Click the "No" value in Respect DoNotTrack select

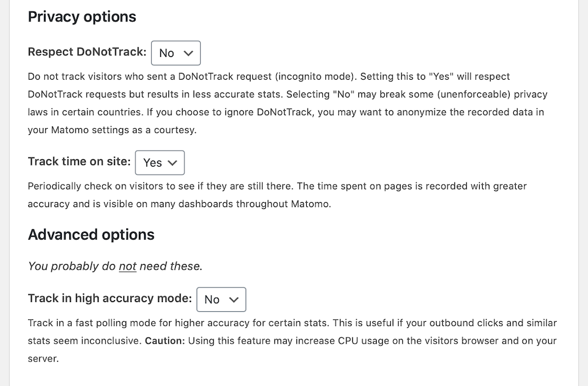click(x=167, y=53)
